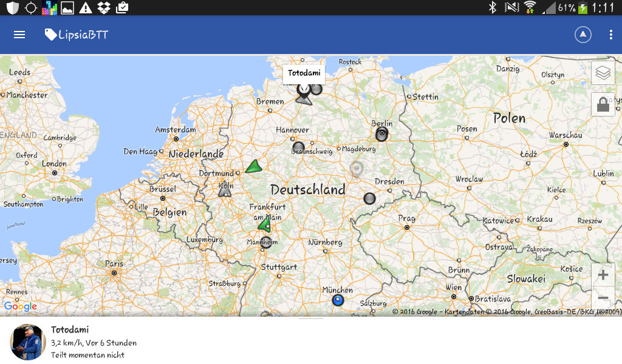Open the map layers selector
622x364 pixels.
[x=603, y=73]
